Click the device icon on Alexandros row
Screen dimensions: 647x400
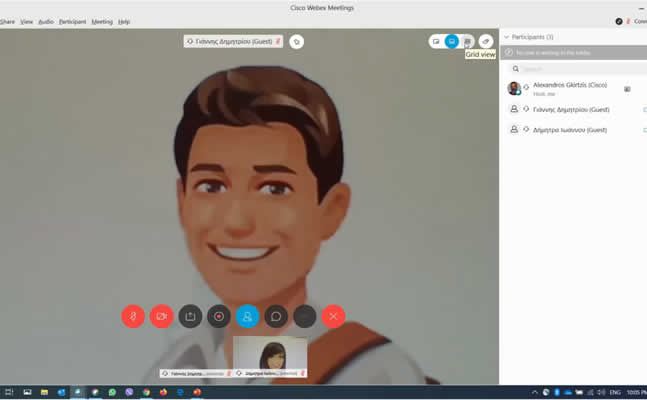coord(627,89)
